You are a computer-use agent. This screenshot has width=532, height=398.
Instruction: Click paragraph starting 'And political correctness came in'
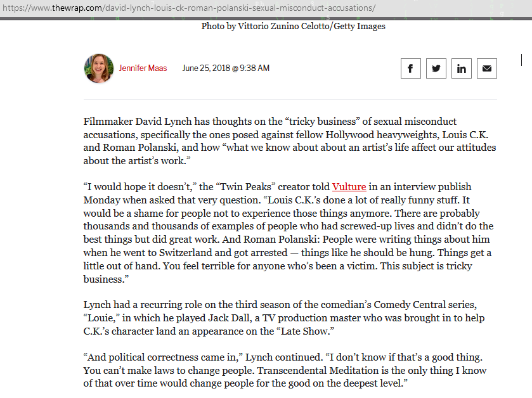(x=285, y=370)
